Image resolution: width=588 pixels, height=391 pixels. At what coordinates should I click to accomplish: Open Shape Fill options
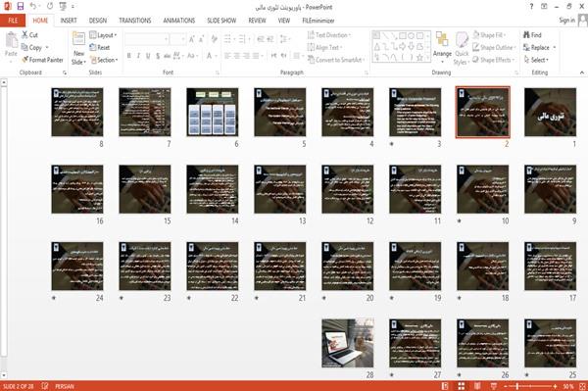[x=489, y=35]
